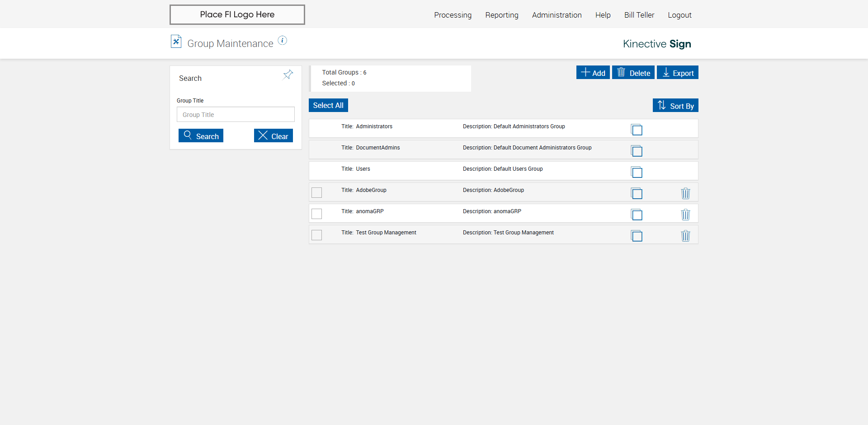Image resolution: width=868 pixels, height=425 pixels.
Task: Click copy icon in Users group row
Action: [x=637, y=172]
